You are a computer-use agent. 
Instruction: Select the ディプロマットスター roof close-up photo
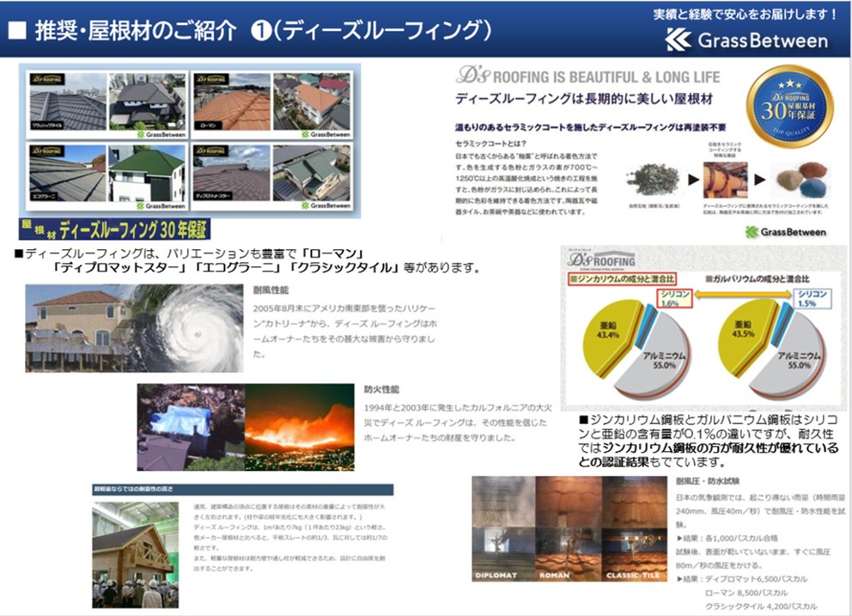pyautogui.click(x=232, y=173)
